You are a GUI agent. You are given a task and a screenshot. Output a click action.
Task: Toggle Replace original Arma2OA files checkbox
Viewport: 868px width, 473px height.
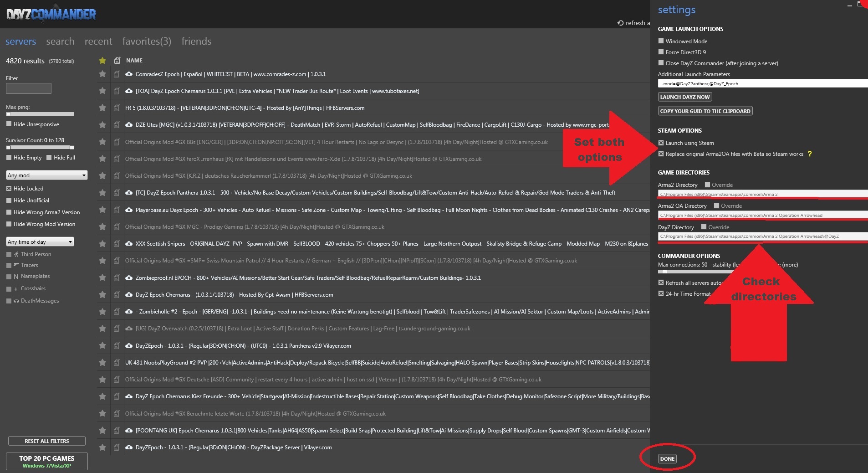point(661,154)
